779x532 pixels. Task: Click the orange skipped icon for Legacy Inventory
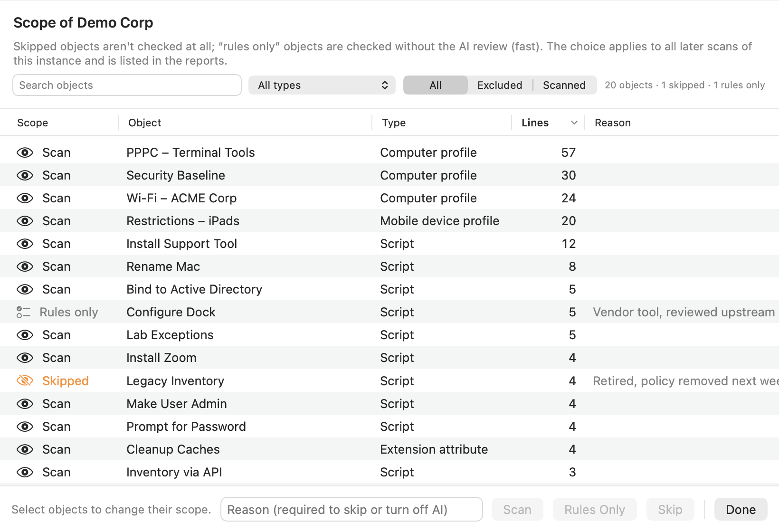point(25,380)
